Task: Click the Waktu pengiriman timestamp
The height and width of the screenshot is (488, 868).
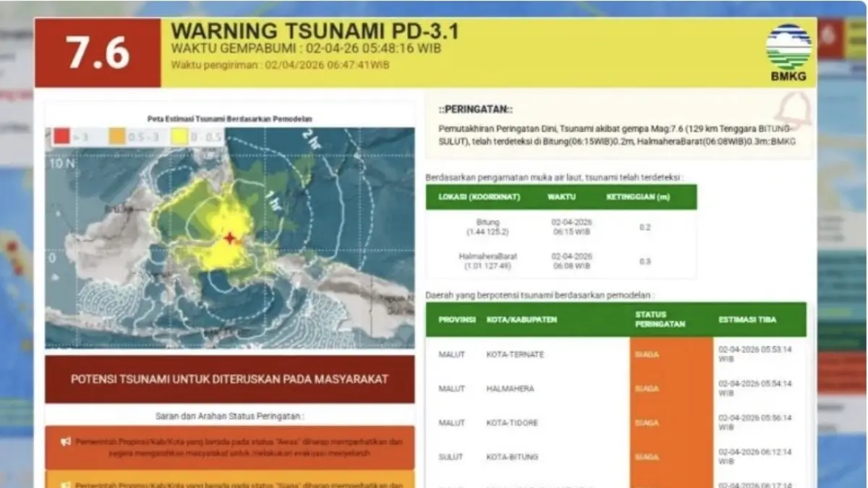Action: pos(280,64)
